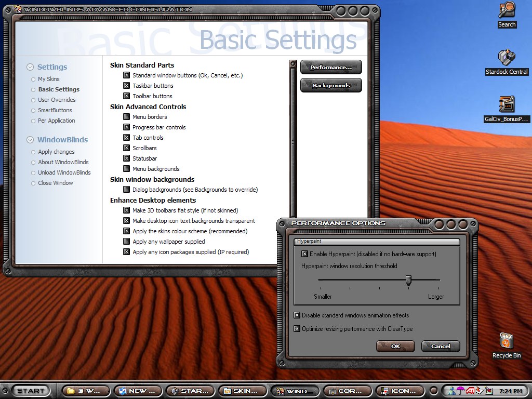Viewport: 532px width, 399px height.
Task: Toggle the Toolbar buttons checkbox
Action: pyautogui.click(x=127, y=96)
